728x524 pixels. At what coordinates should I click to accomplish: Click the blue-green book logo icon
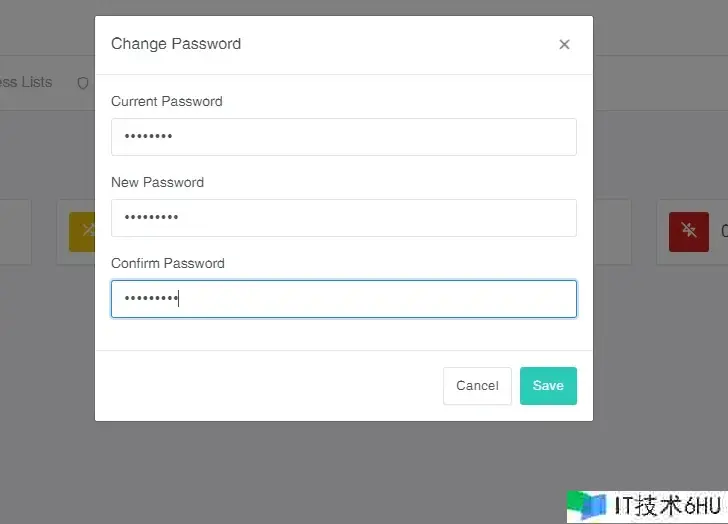pyautogui.click(x=587, y=505)
